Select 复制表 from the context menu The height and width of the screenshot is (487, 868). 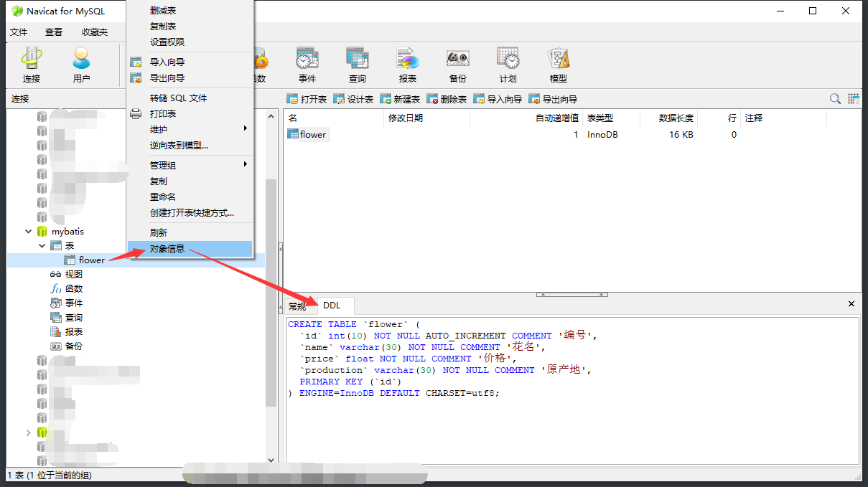(x=163, y=26)
